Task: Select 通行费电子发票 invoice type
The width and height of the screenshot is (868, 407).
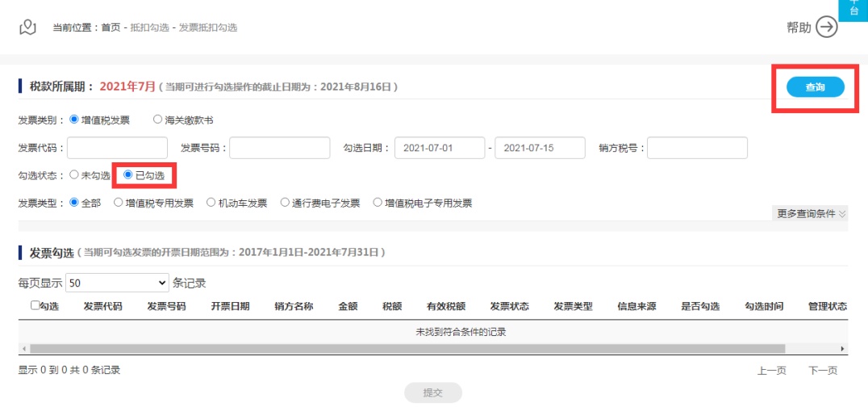Action: (x=285, y=203)
